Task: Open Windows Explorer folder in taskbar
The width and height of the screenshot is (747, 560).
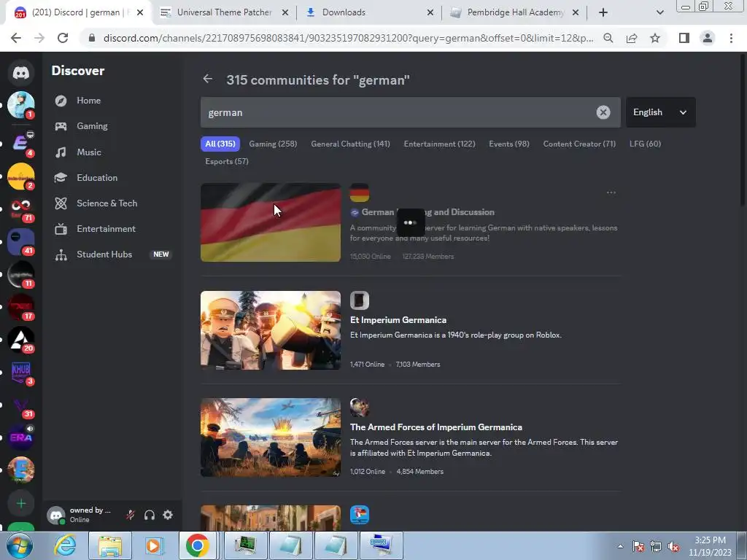Action: [110, 545]
